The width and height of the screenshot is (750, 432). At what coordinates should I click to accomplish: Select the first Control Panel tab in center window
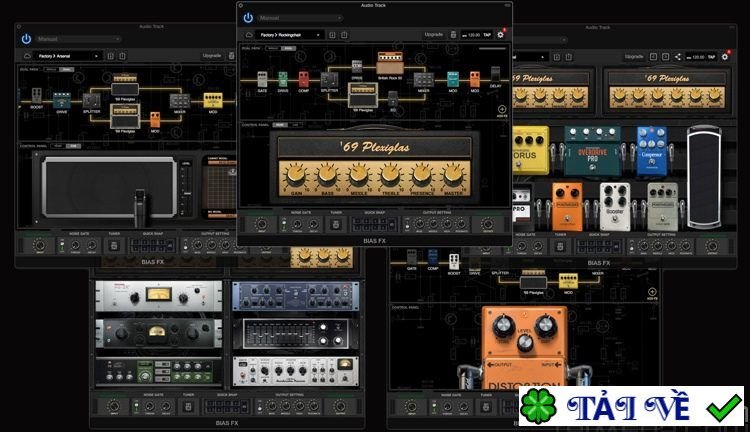279,125
